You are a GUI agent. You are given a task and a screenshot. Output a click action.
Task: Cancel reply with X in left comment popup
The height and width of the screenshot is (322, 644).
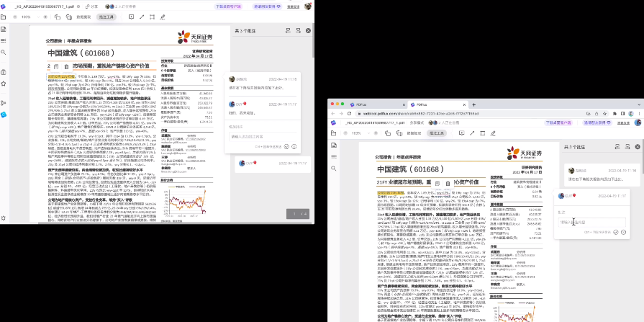coord(294,146)
